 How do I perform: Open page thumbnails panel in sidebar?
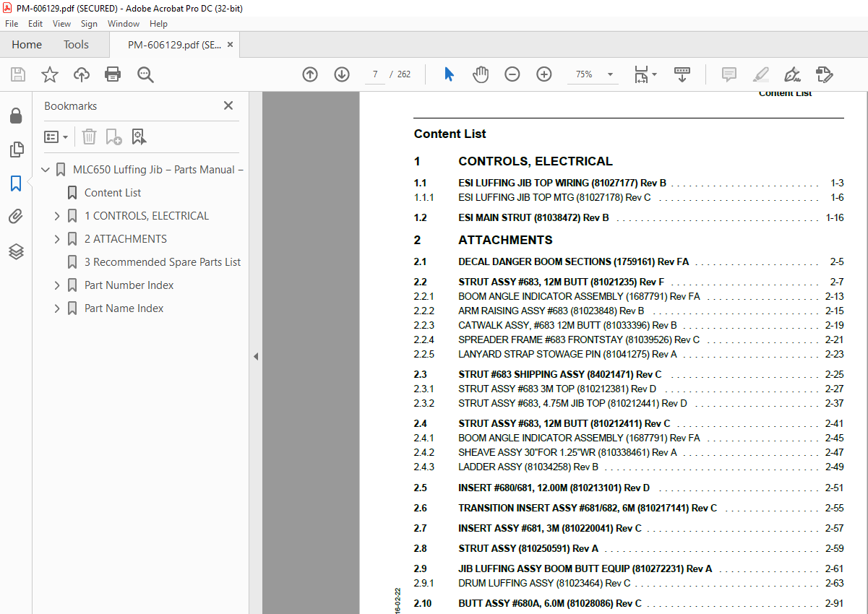point(16,150)
